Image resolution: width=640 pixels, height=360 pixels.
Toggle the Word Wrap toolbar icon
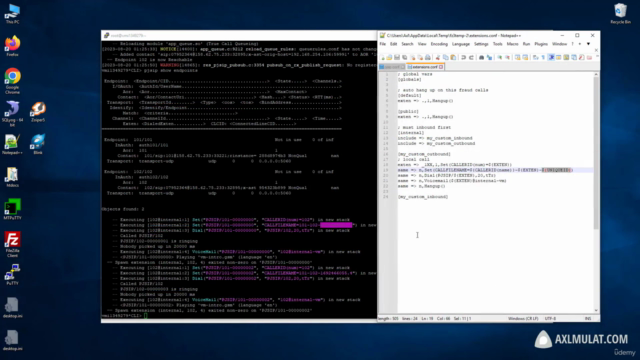(536, 58)
